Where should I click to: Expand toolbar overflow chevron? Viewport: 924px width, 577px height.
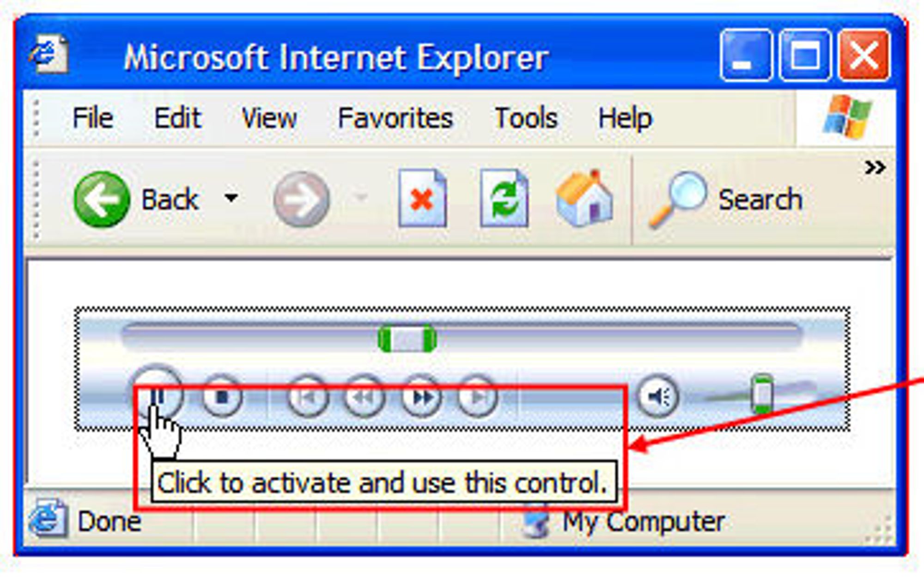875,167
